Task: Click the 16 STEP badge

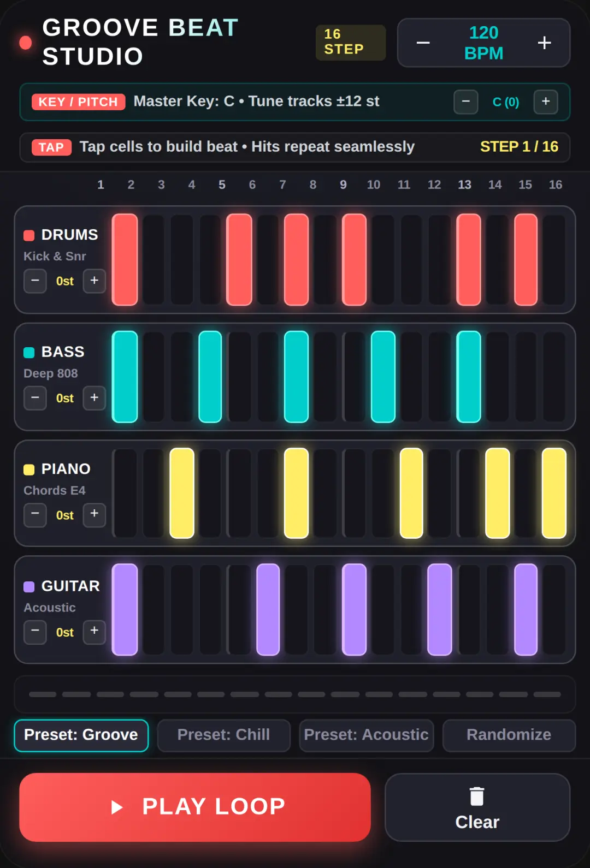Action: [351, 42]
